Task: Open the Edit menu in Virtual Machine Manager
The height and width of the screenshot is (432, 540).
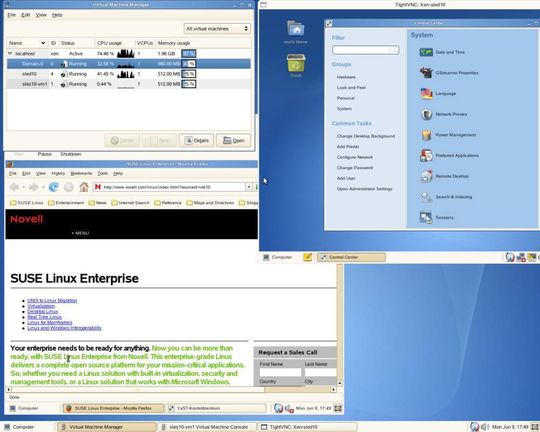Action: point(25,15)
